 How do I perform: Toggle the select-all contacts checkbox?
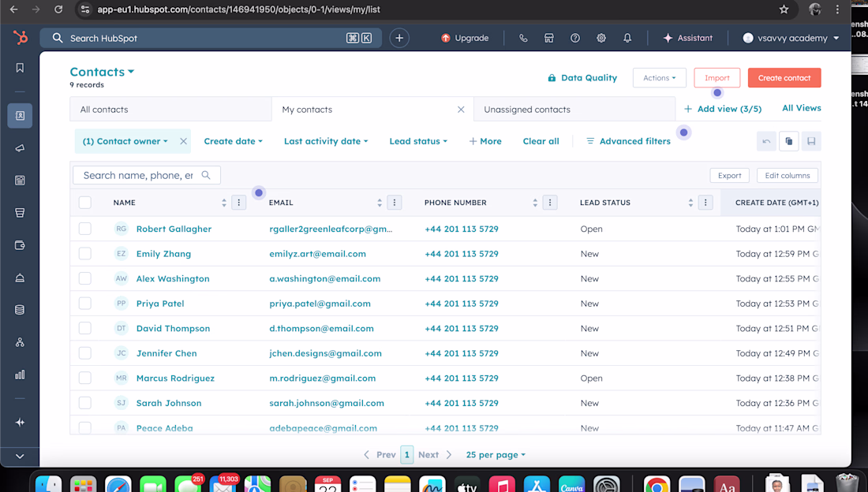84,203
